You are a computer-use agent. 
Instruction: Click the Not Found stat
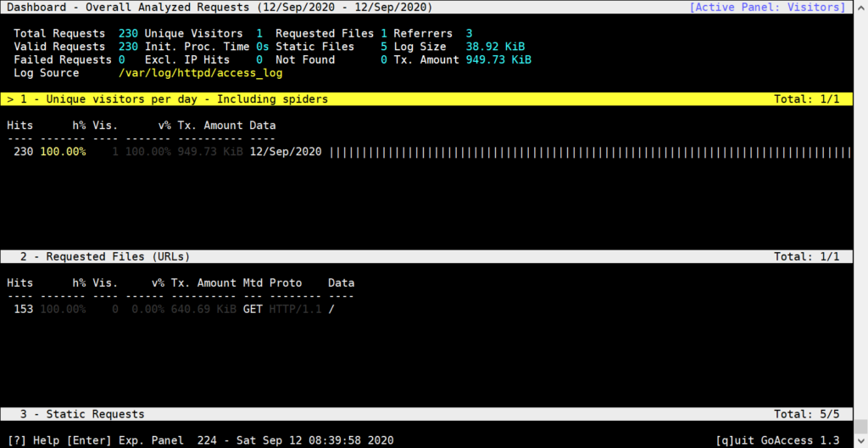tap(331, 60)
